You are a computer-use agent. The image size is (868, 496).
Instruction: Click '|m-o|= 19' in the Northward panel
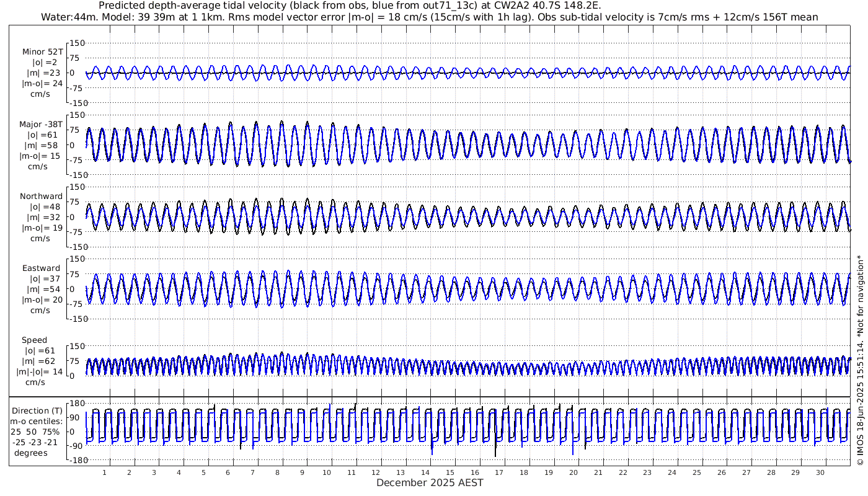[41, 228]
